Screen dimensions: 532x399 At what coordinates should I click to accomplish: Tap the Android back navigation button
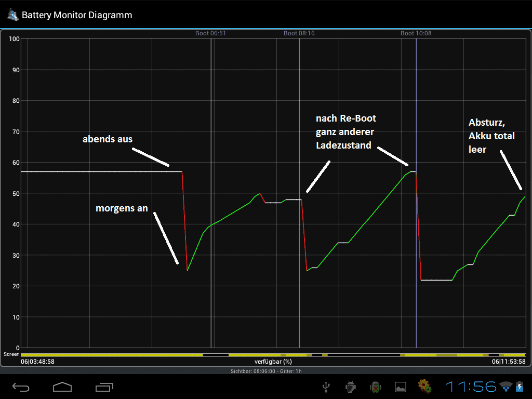coord(21,387)
